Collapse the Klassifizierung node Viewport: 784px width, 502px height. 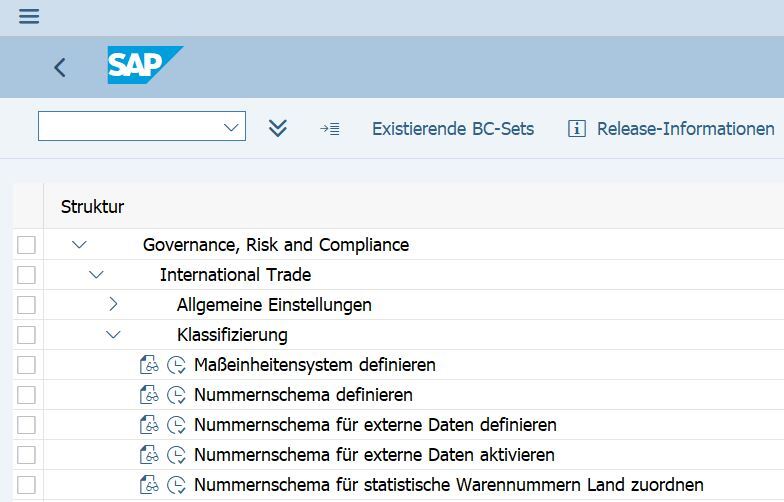point(113,335)
